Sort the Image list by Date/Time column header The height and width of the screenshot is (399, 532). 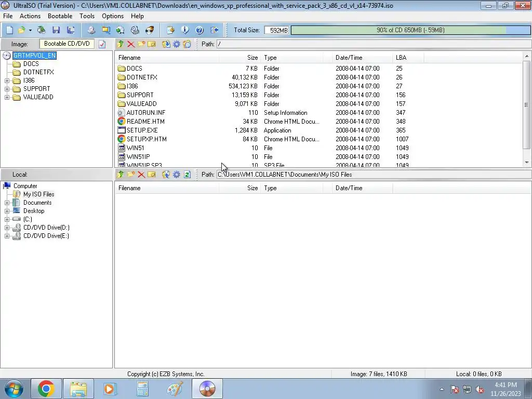(362, 58)
